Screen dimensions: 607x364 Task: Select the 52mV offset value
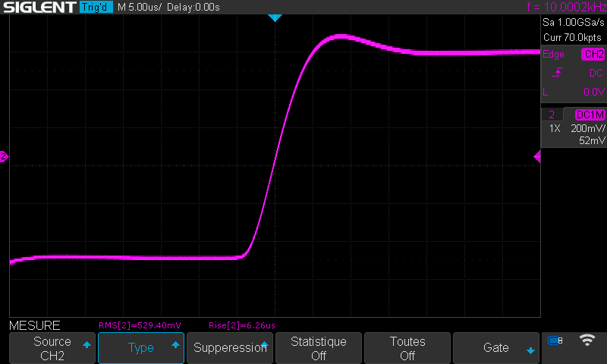(592, 140)
